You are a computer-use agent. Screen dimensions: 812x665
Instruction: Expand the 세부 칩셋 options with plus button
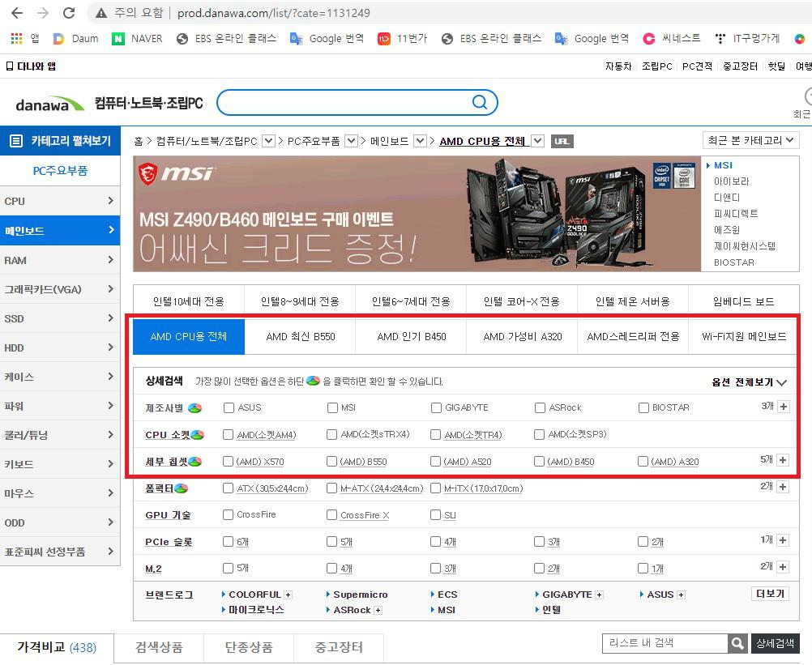(x=783, y=460)
